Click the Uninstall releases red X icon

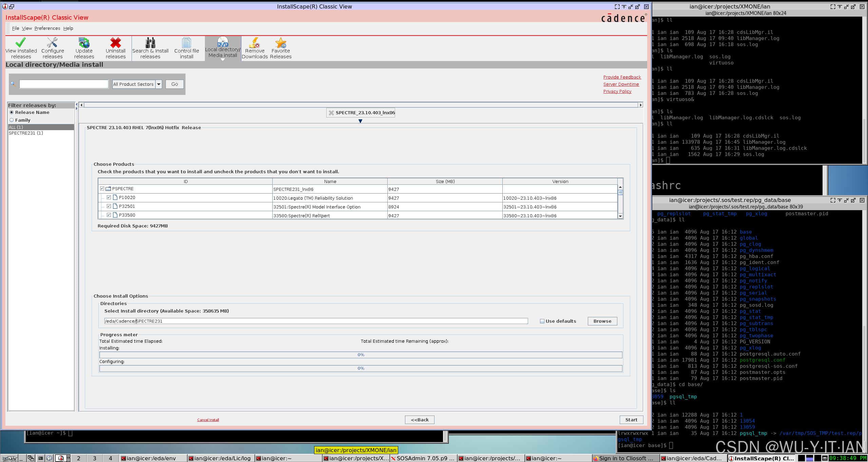(115, 43)
